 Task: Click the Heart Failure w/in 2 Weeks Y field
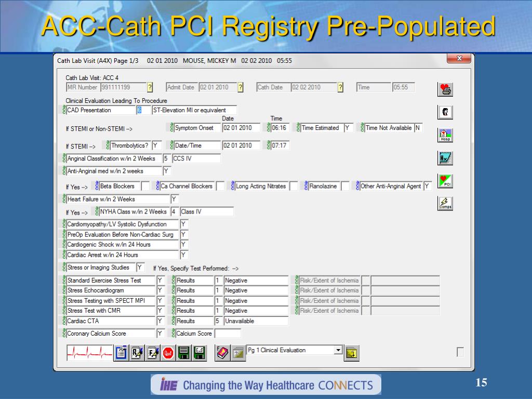(x=175, y=199)
